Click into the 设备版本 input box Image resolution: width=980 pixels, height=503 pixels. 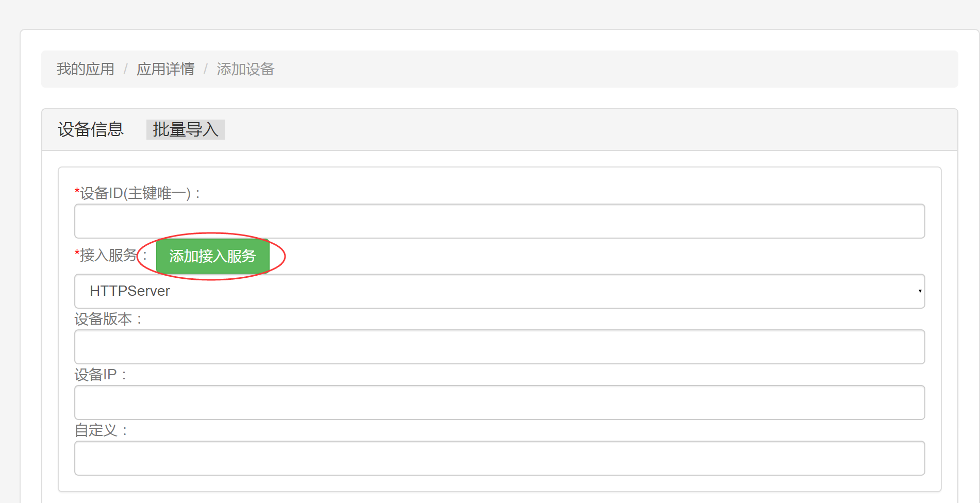click(x=499, y=347)
